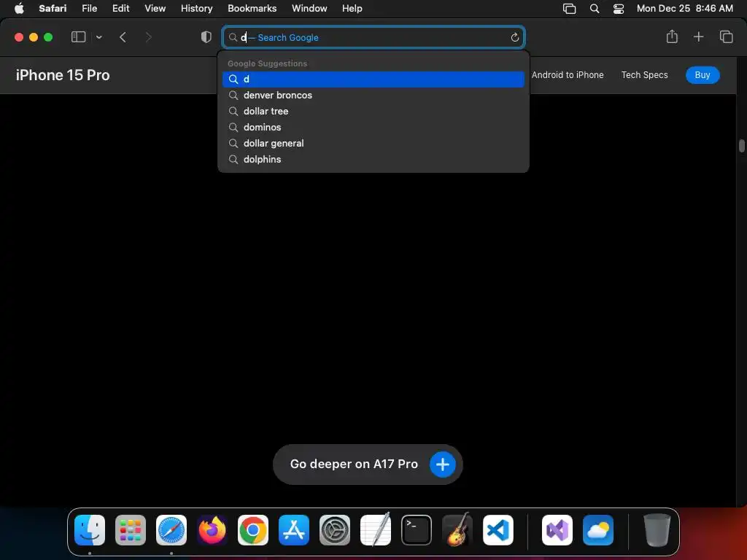Open Terminal from the Dock
Viewport: 747px width, 560px height.
coord(417,530)
